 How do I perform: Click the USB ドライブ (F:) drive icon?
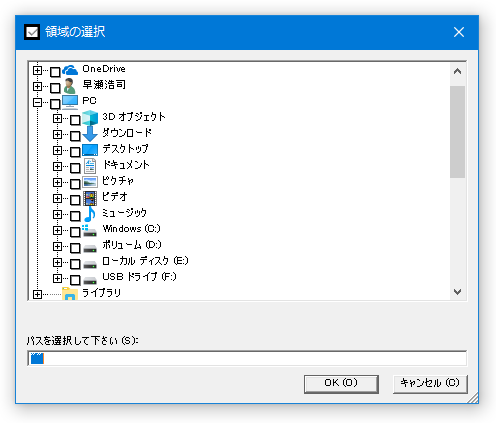pyautogui.click(x=90, y=280)
